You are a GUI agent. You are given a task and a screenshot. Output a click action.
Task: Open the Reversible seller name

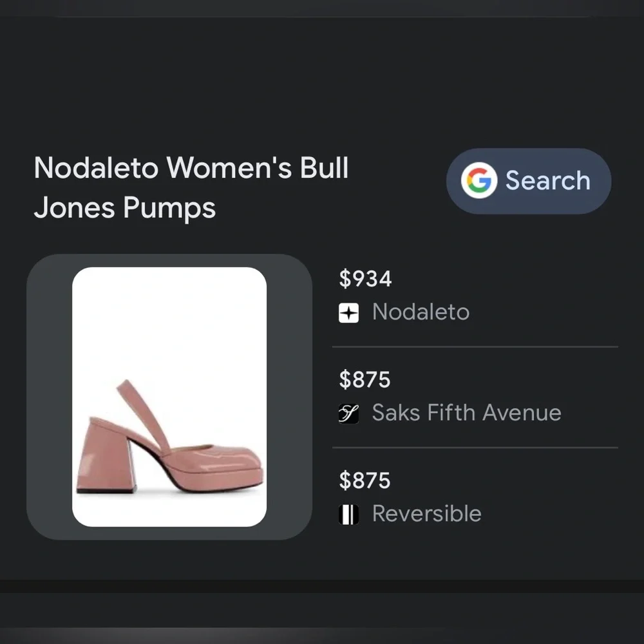(x=427, y=514)
